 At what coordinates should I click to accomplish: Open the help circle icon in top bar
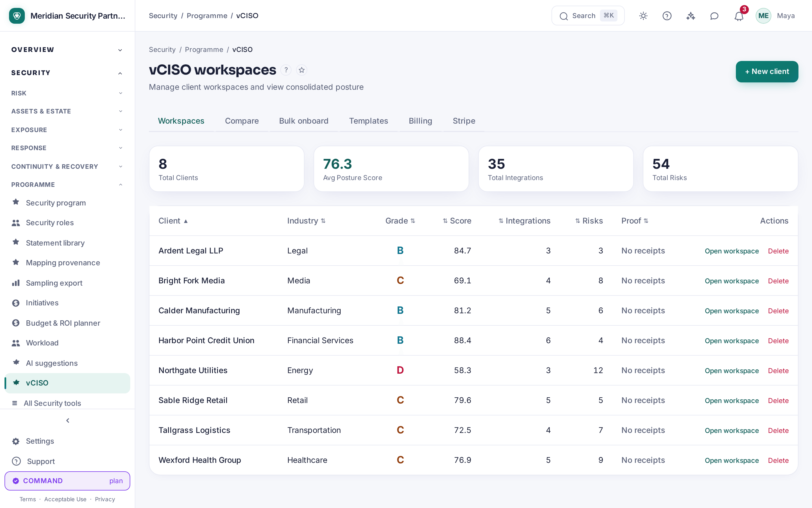tap(667, 16)
